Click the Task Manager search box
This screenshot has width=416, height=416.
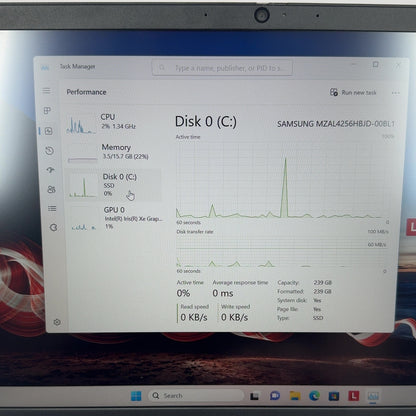click(x=222, y=68)
